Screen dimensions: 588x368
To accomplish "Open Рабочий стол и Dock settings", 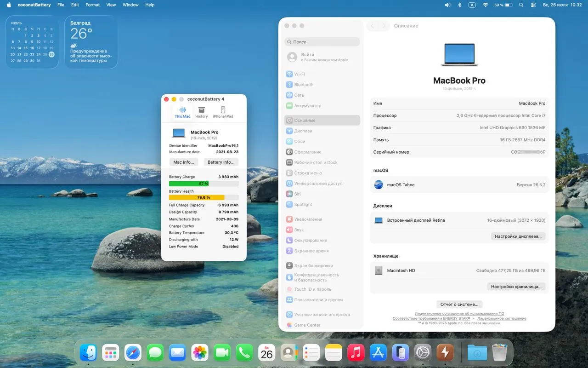I will pos(322,162).
